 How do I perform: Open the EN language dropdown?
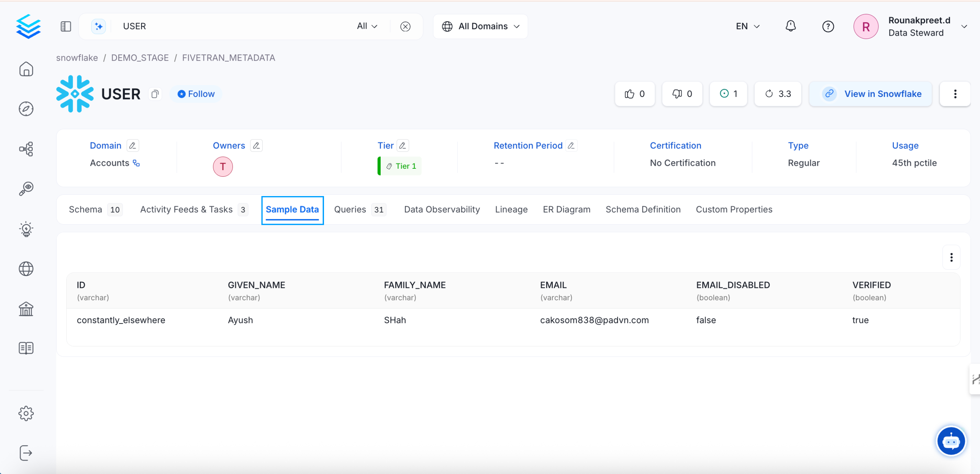click(747, 26)
